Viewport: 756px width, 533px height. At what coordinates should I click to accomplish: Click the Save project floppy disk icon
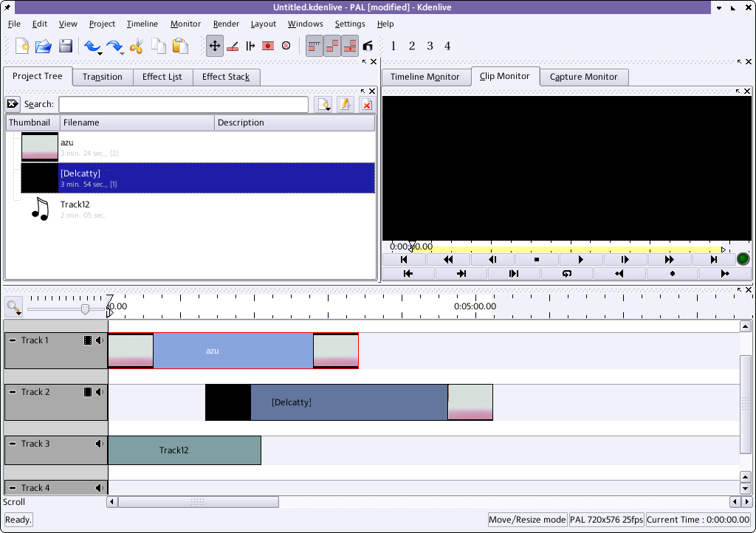[x=66, y=46]
